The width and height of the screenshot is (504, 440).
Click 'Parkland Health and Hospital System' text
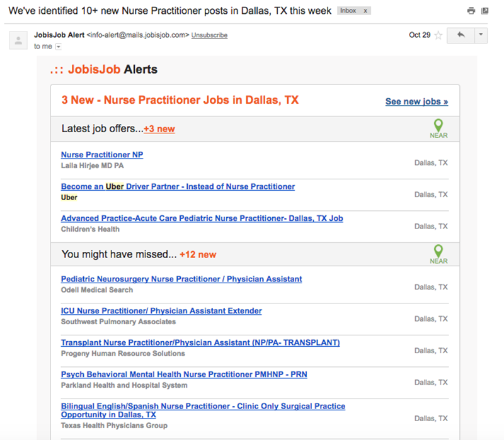(124, 385)
